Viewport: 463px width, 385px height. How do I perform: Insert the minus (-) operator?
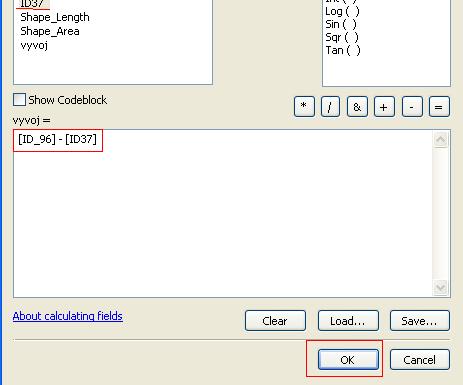tap(412, 107)
